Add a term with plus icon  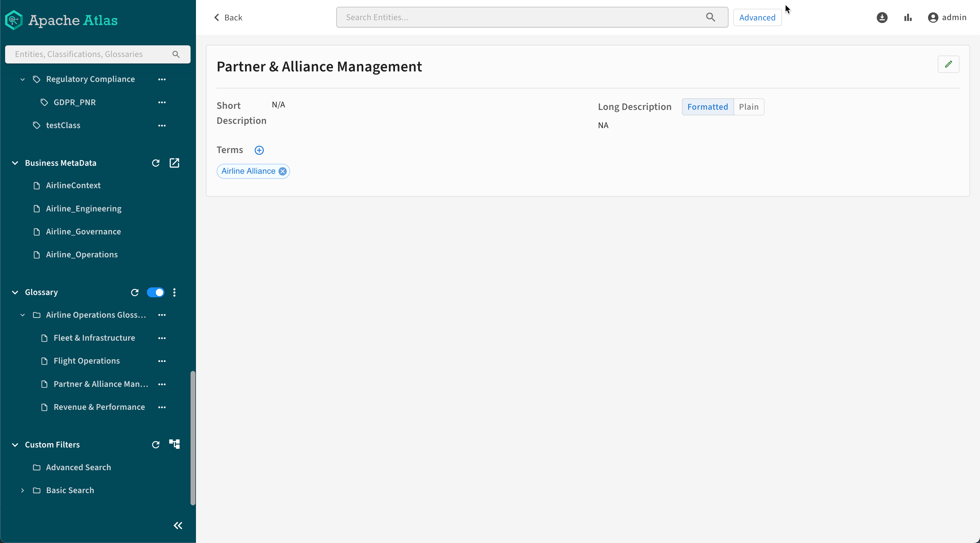pos(259,150)
